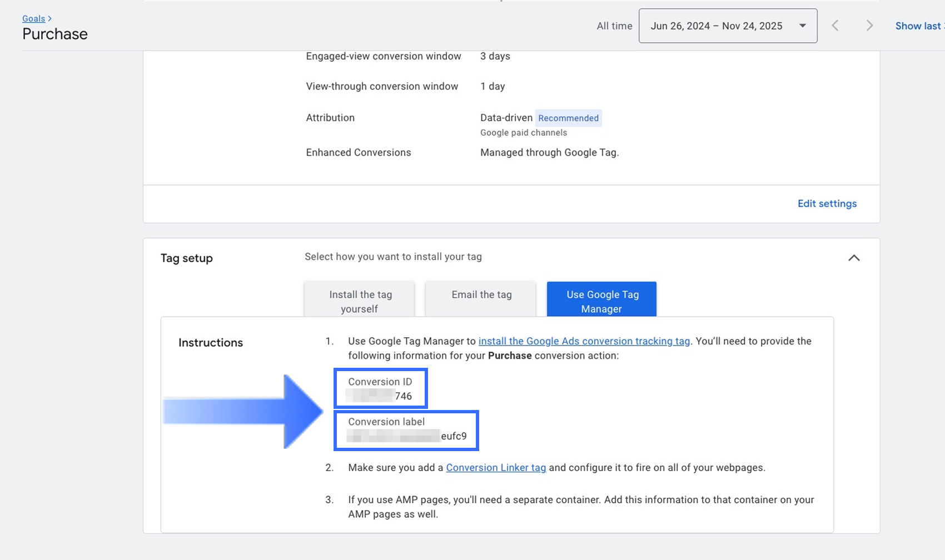Click the Purchase page title
945x560 pixels.
pyautogui.click(x=55, y=34)
